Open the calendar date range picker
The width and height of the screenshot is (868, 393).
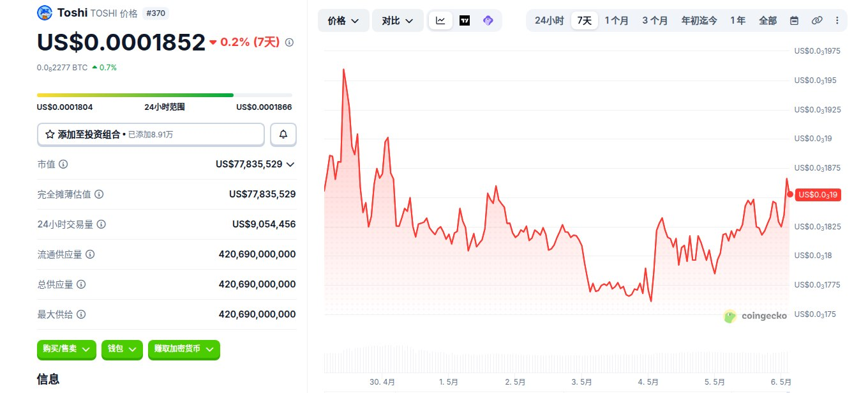pyautogui.click(x=794, y=20)
